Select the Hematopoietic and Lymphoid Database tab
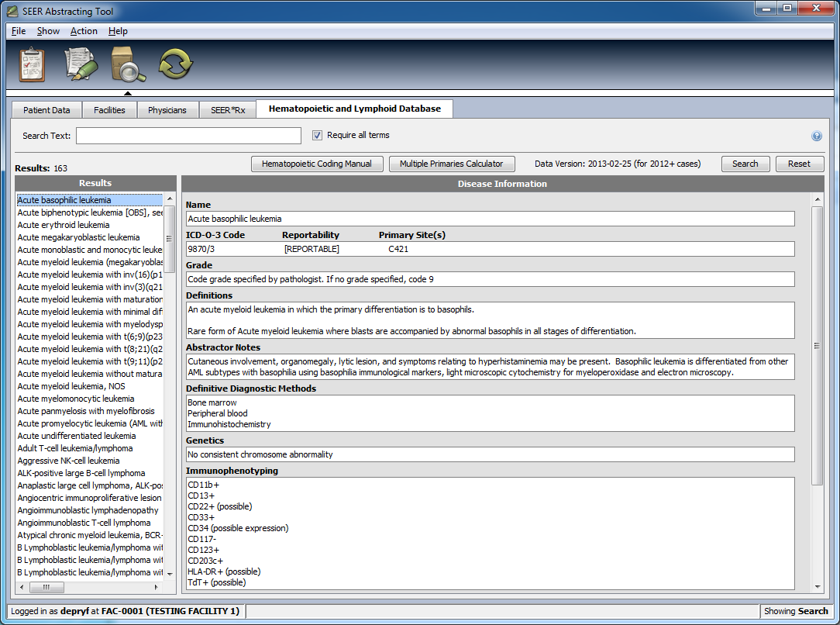 click(x=355, y=109)
